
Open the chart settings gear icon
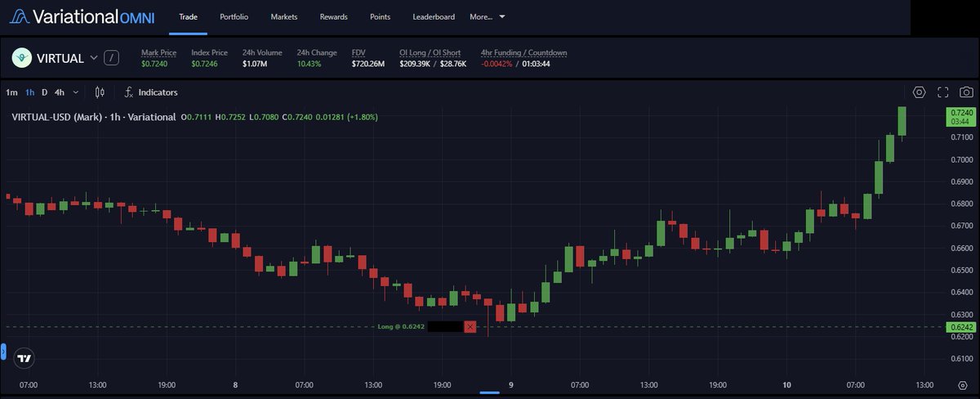pyautogui.click(x=919, y=92)
